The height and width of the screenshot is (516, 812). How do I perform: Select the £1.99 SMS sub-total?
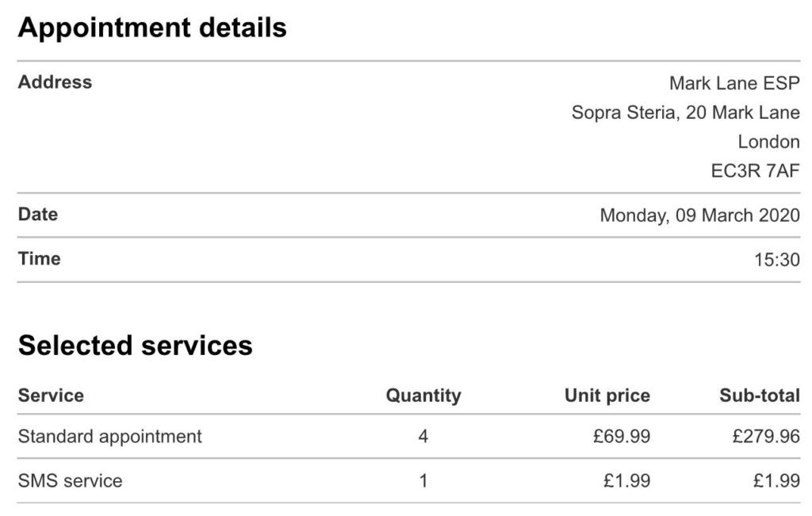click(776, 481)
